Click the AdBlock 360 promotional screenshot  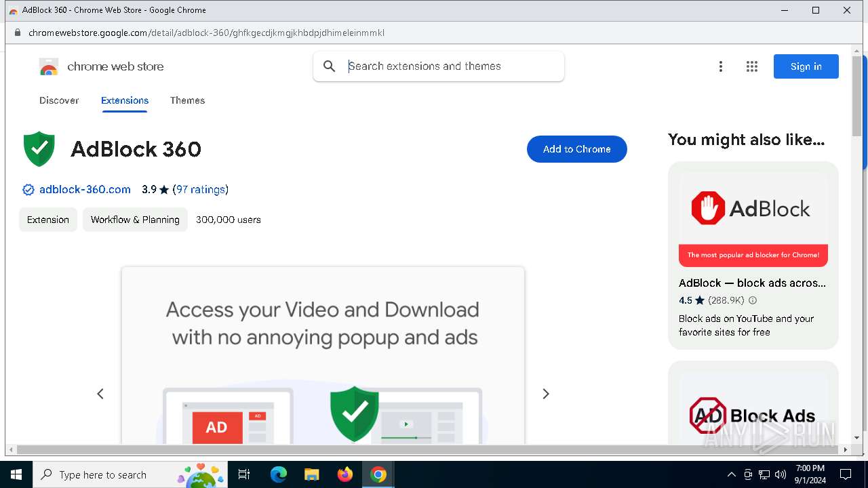pyautogui.click(x=323, y=356)
